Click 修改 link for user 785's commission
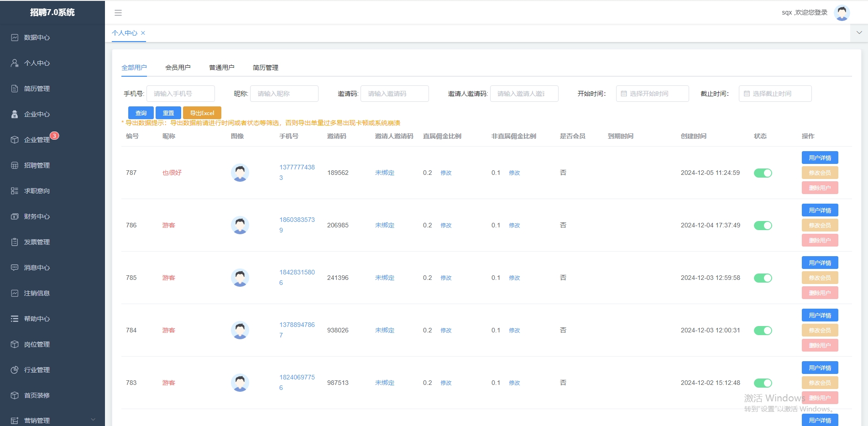The image size is (868, 426). 446,278
